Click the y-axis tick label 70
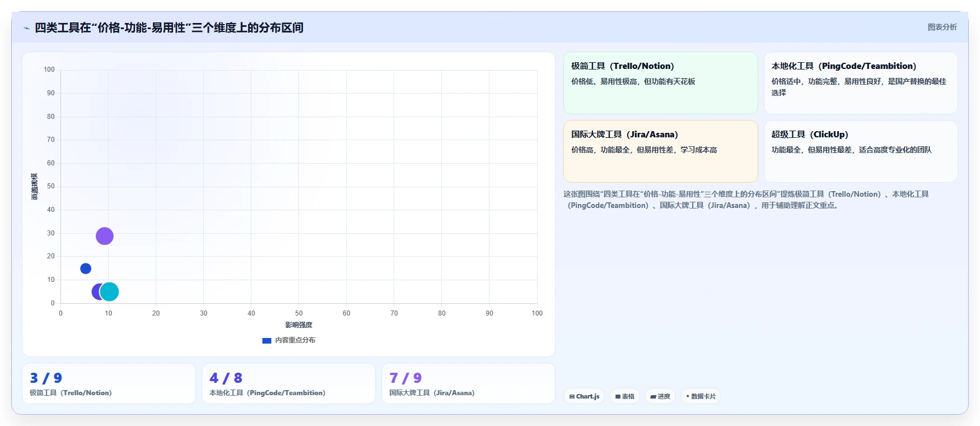The image size is (980, 426). 51,140
